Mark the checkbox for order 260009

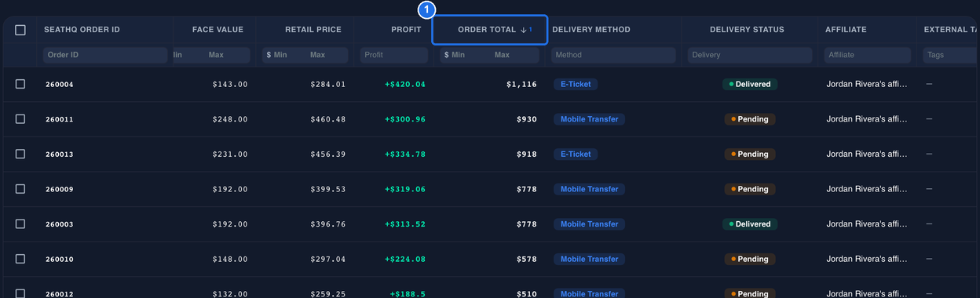pos(20,189)
